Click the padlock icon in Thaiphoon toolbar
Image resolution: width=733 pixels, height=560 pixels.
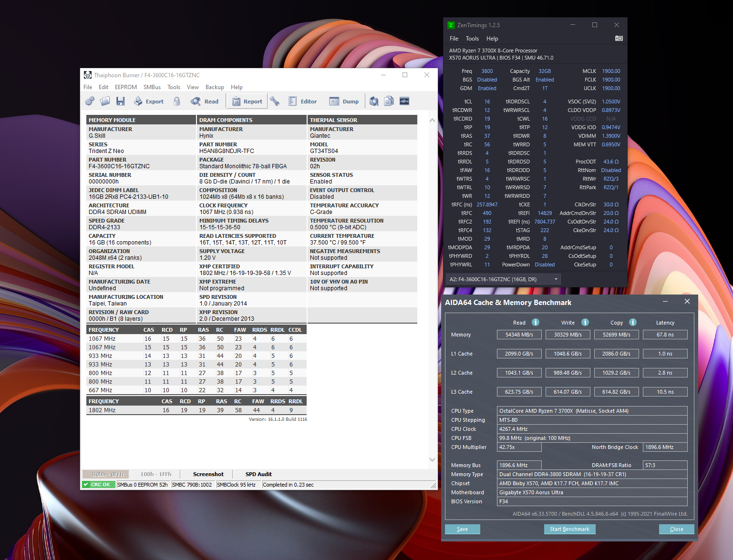(176, 101)
